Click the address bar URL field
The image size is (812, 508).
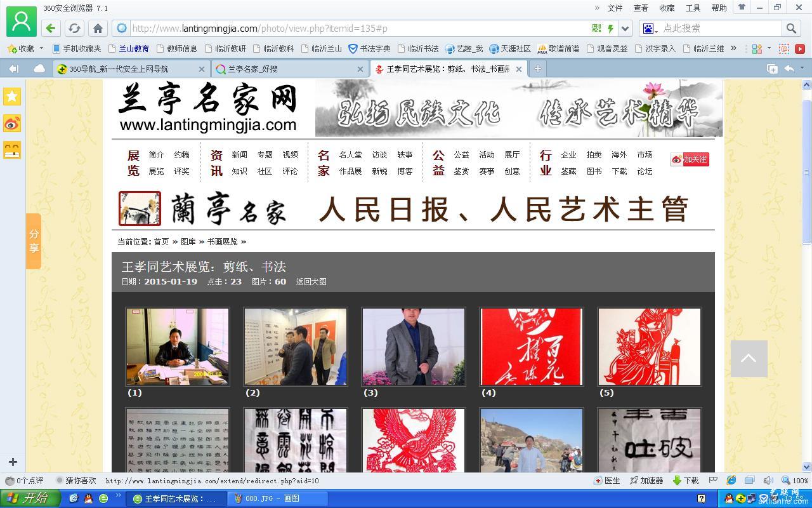coord(358,28)
